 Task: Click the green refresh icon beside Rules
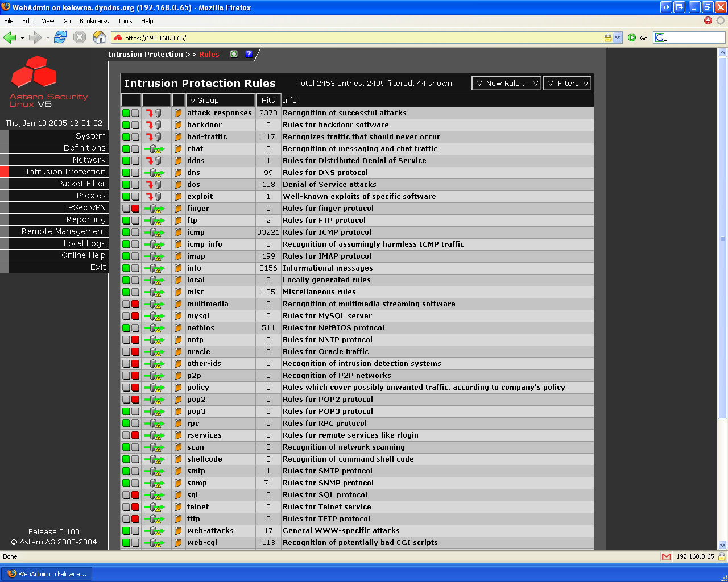click(234, 54)
